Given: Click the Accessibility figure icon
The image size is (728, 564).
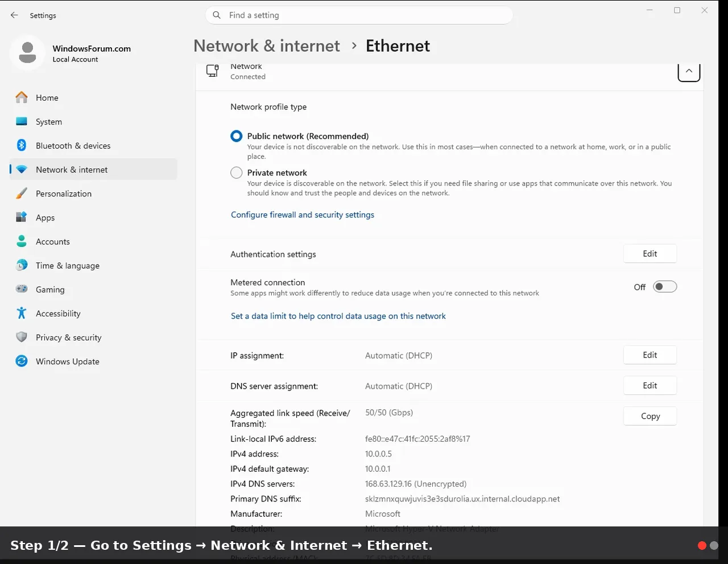Looking at the screenshot, I should 22,313.
